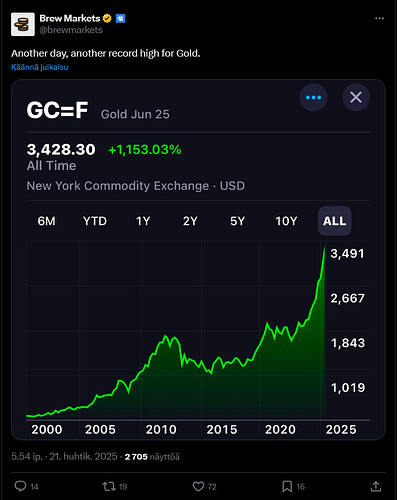Bookmark the post

point(287,486)
